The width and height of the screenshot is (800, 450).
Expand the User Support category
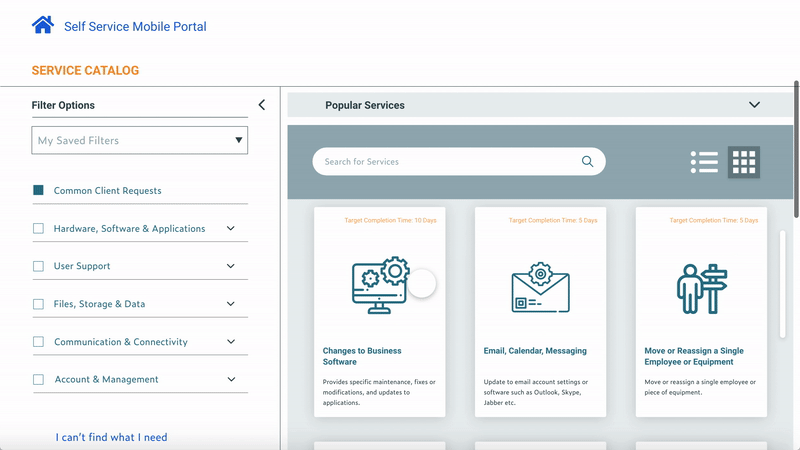[x=231, y=266]
